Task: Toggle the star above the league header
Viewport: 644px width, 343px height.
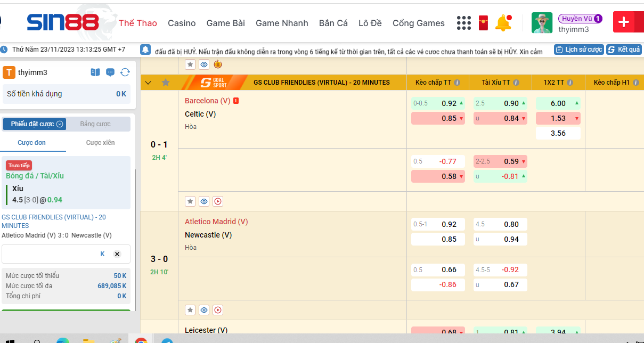Action: pos(190,64)
